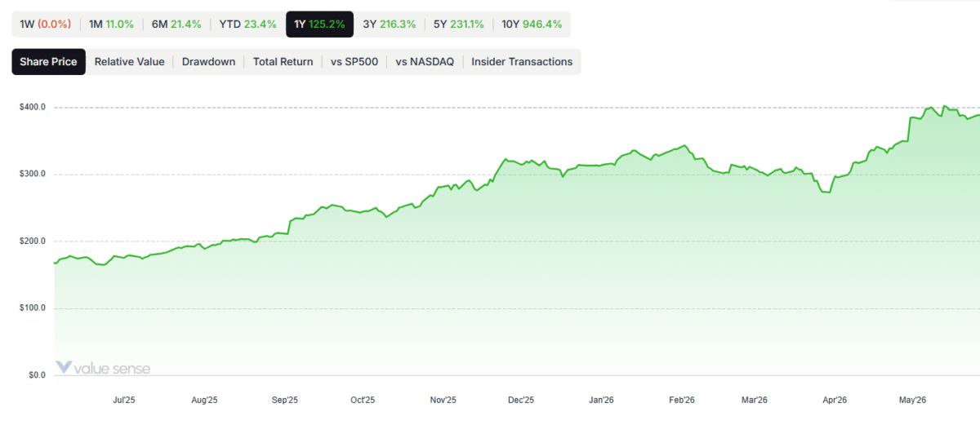The width and height of the screenshot is (980, 421).
Task: Click the Apr'26 date label
Action: pos(834,400)
